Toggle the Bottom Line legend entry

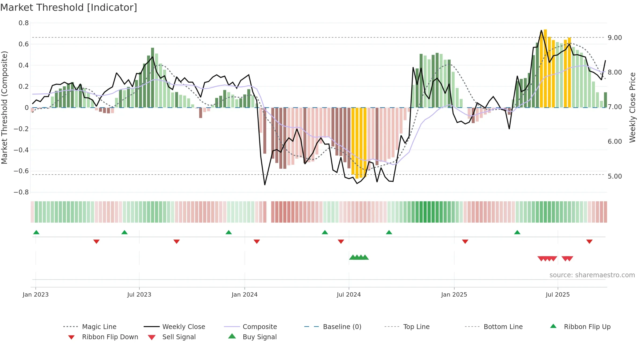tap(494, 327)
